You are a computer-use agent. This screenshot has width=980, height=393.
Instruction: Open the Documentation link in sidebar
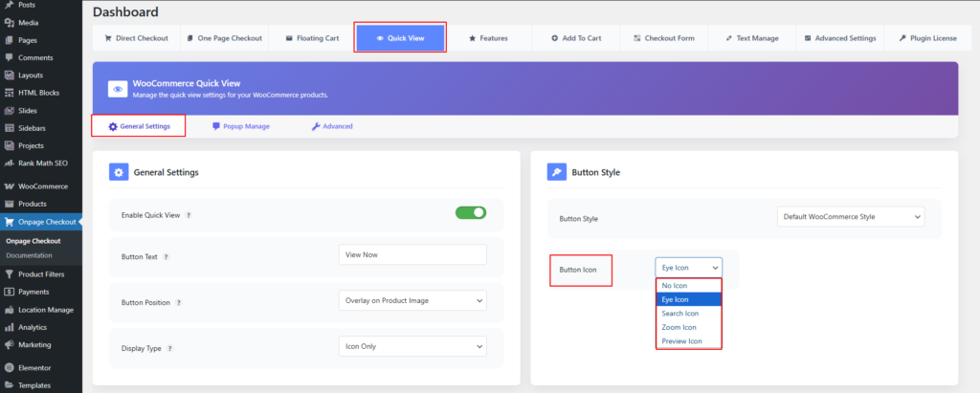30,255
